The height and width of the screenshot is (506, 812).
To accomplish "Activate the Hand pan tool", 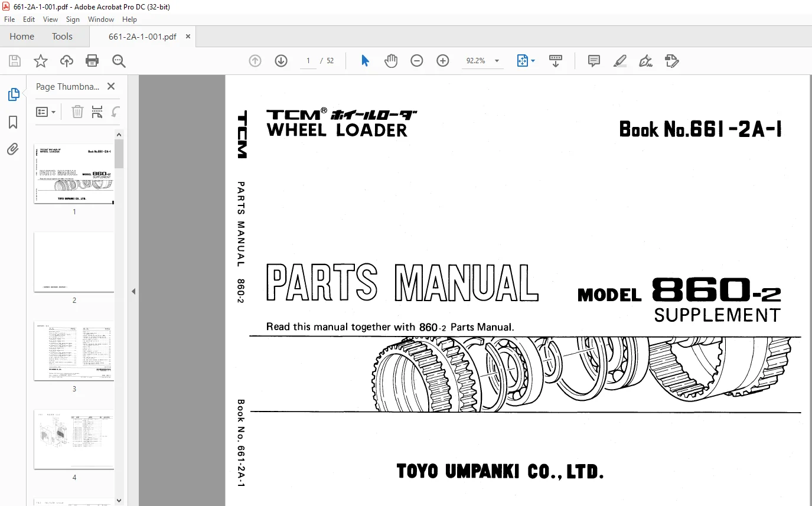I will 391,61.
